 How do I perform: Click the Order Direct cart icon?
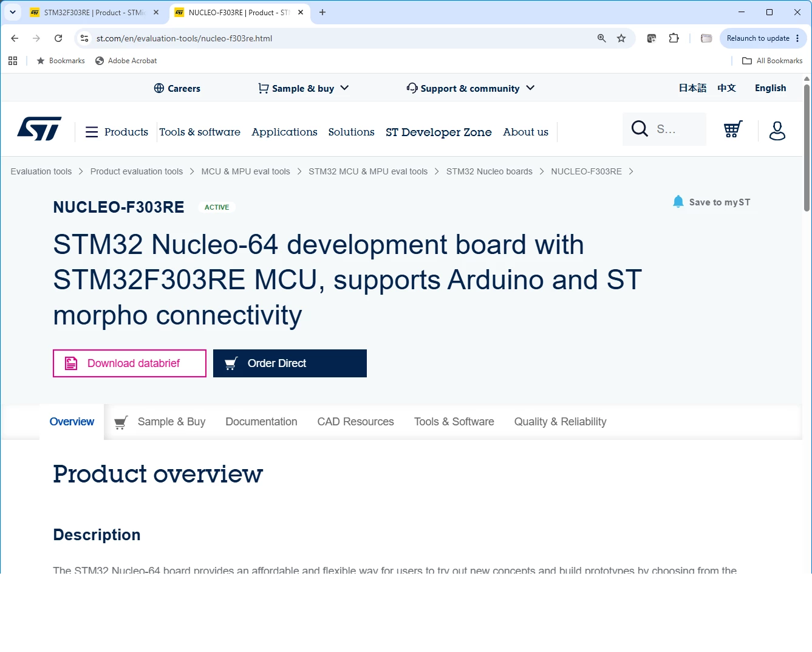pos(231,363)
